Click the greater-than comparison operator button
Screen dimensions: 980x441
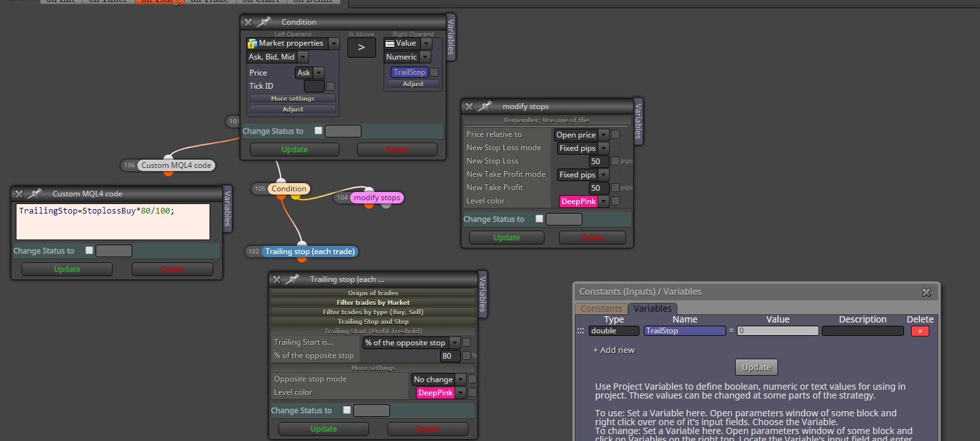tap(361, 48)
